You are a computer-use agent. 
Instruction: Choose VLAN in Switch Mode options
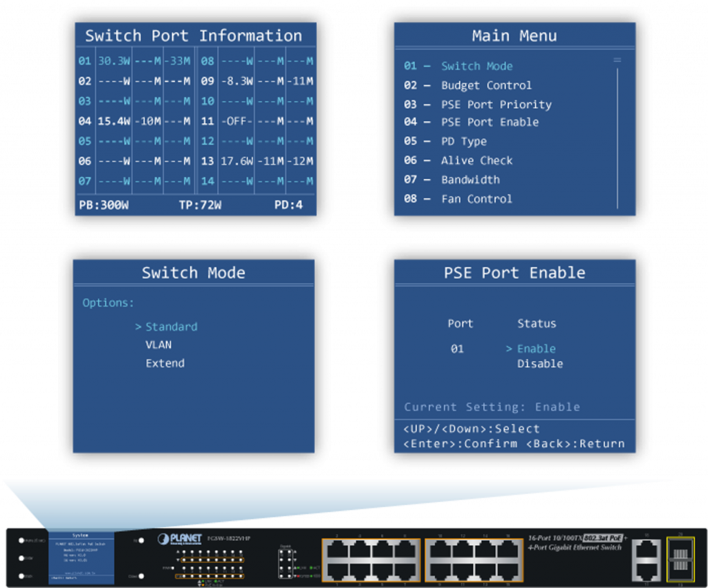158,344
